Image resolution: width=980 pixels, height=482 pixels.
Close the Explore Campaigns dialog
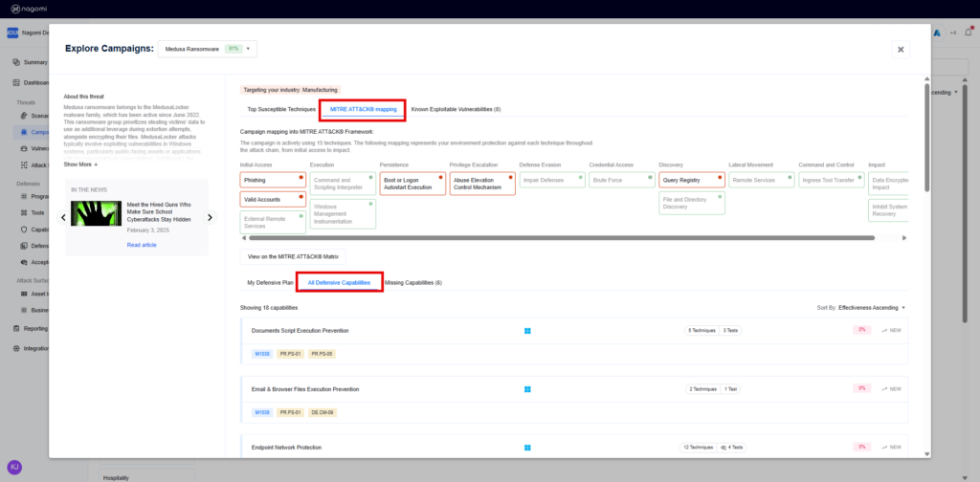[x=901, y=50]
